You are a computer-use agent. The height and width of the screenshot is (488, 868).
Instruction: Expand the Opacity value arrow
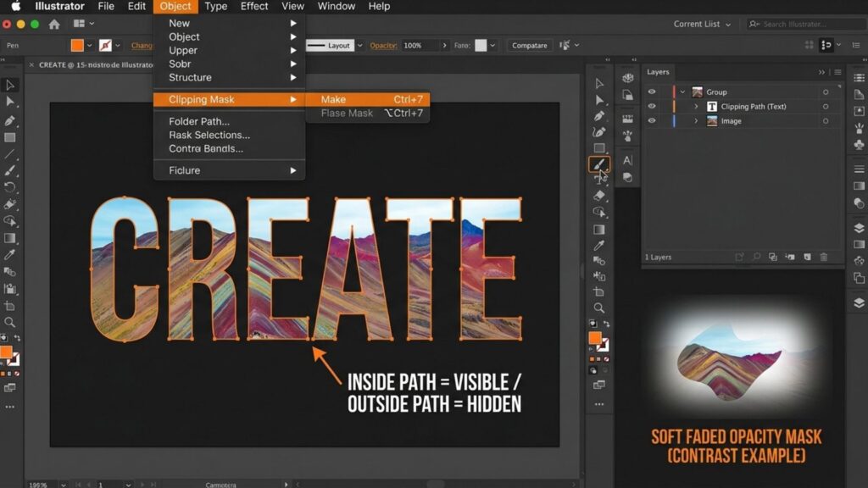click(444, 46)
